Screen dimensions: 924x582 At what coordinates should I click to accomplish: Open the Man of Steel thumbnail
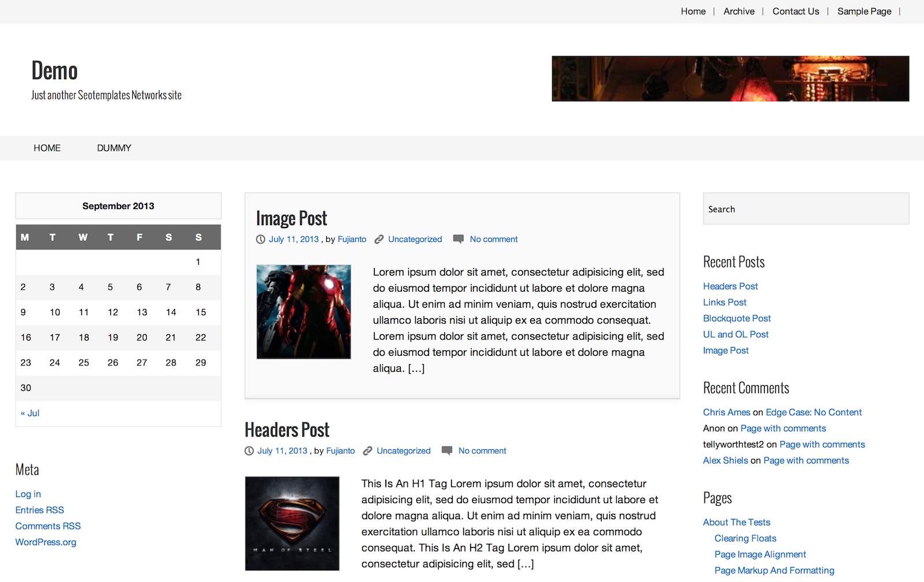click(x=292, y=523)
